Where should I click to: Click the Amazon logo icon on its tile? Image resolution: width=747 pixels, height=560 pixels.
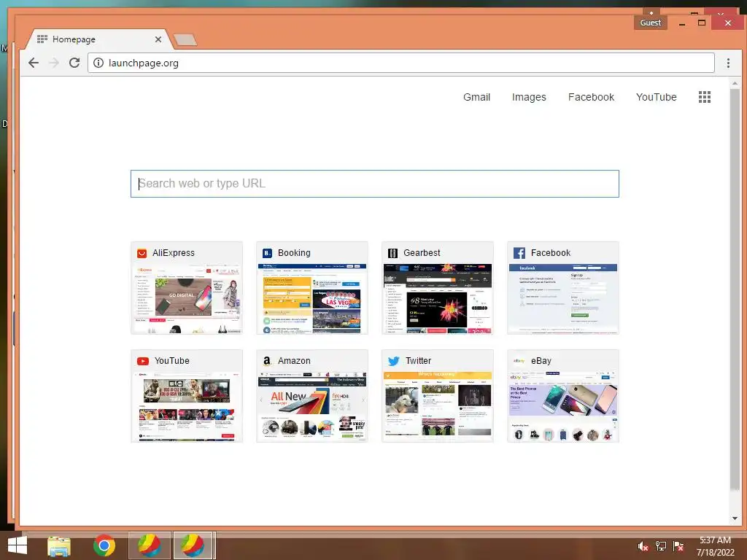pos(267,361)
